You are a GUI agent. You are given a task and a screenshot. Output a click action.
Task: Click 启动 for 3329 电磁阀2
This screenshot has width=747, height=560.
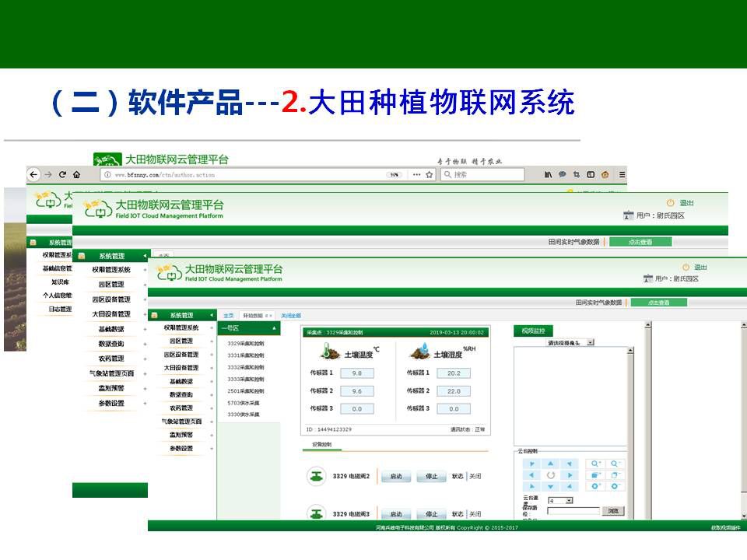pyautogui.click(x=396, y=476)
